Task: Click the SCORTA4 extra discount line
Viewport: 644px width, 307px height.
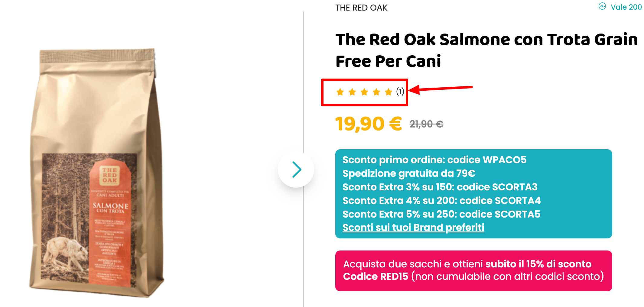Action: 441,200
